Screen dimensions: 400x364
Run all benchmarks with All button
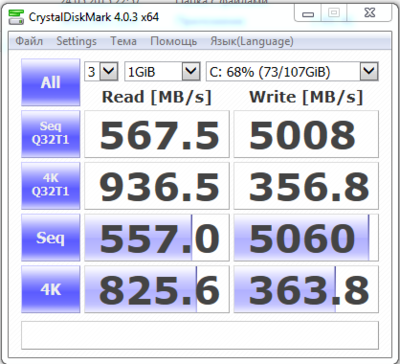pos(51,82)
